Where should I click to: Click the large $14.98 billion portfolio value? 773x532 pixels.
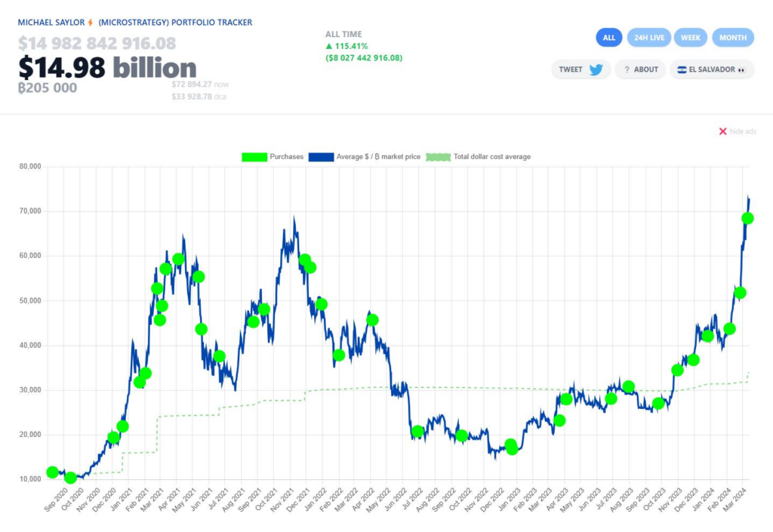tap(107, 67)
